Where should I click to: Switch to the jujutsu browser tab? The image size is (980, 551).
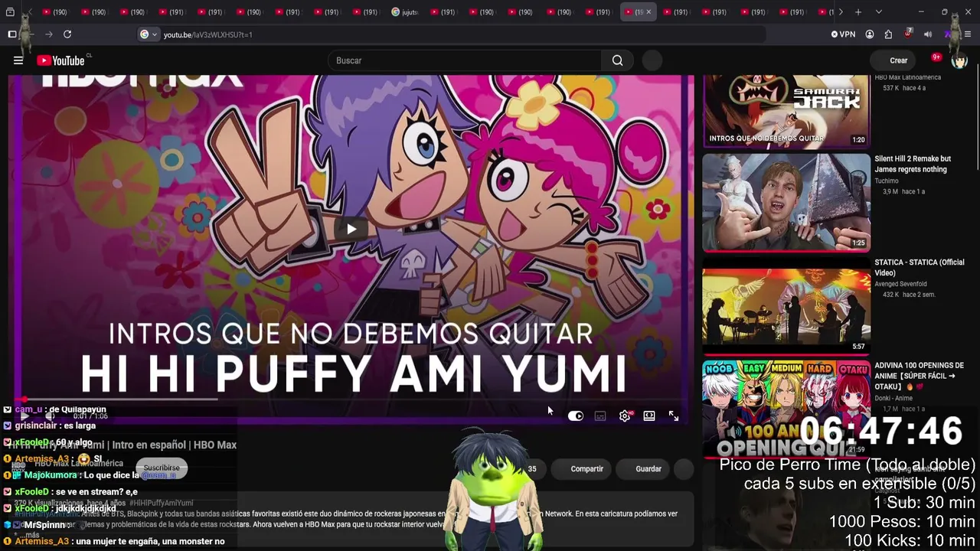coord(406,12)
